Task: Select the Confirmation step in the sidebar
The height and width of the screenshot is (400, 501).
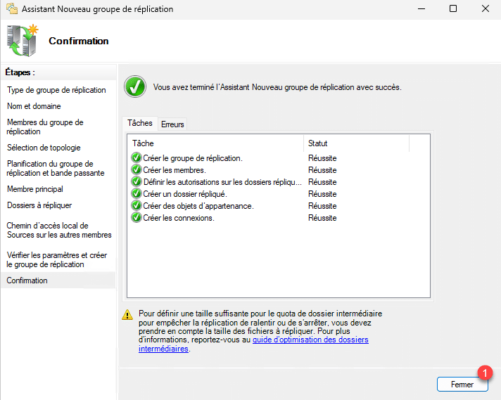Action: click(27, 280)
